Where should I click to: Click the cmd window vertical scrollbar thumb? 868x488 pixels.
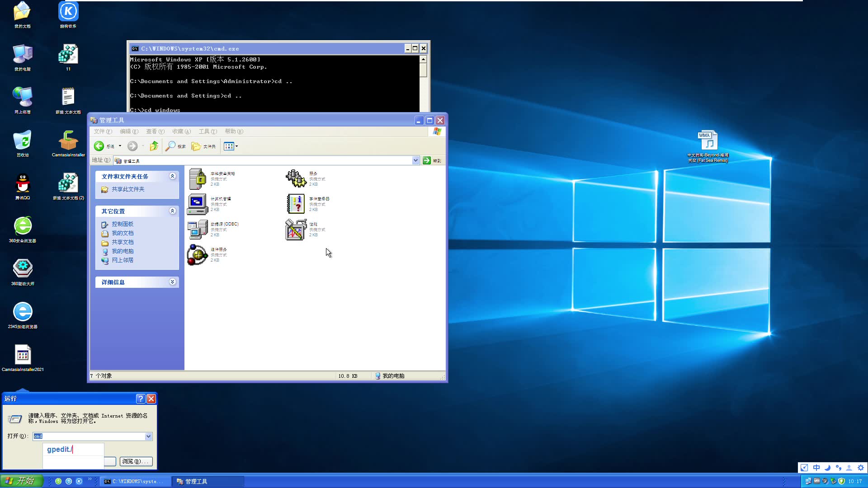tap(423, 70)
